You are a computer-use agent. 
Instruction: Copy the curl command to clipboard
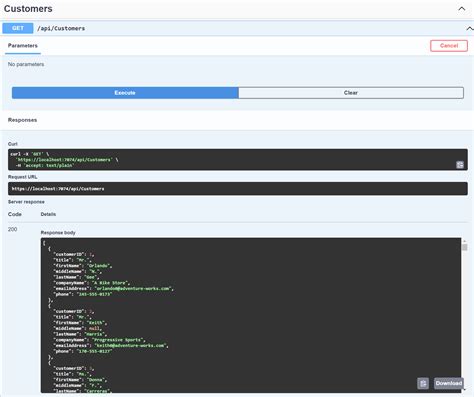(x=460, y=165)
